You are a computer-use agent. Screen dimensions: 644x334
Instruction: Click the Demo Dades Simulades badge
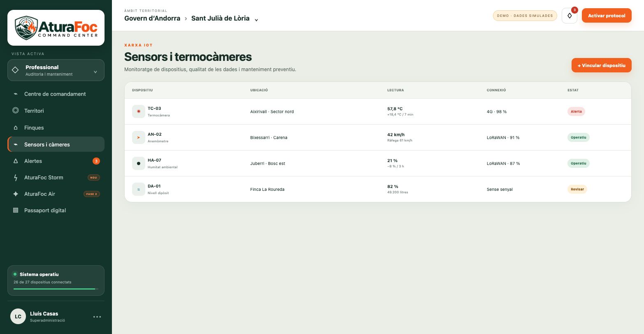(525, 16)
